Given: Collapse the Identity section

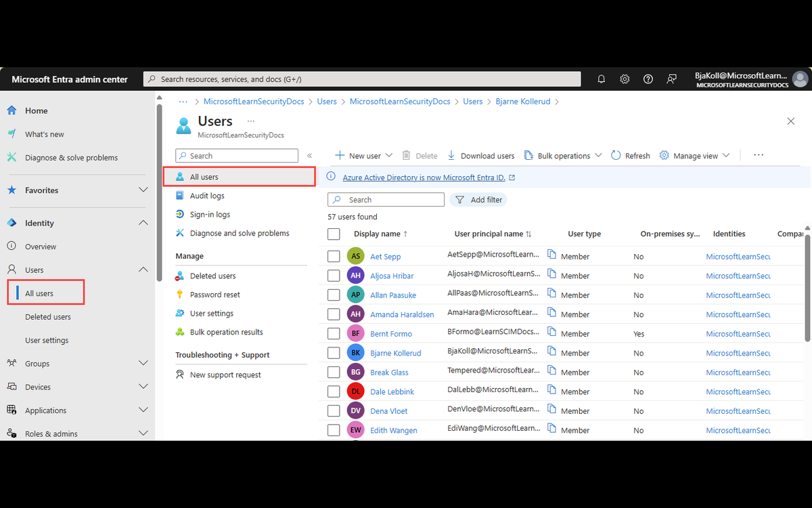Looking at the screenshot, I should point(143,223).
